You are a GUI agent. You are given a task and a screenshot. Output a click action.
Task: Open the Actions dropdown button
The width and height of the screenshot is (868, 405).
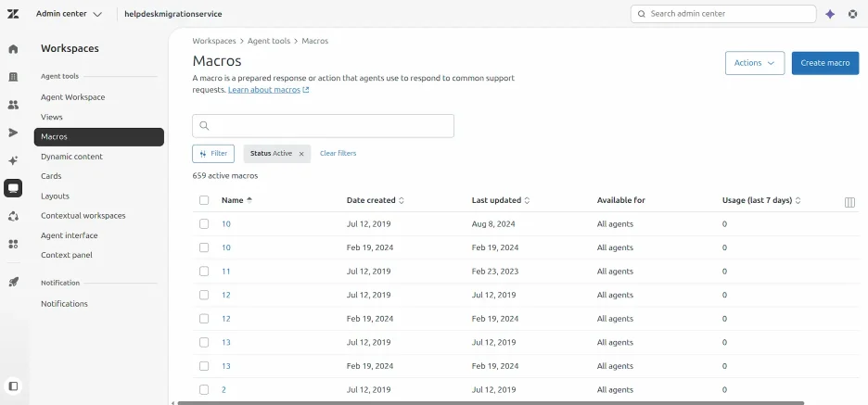pos(755,63)
